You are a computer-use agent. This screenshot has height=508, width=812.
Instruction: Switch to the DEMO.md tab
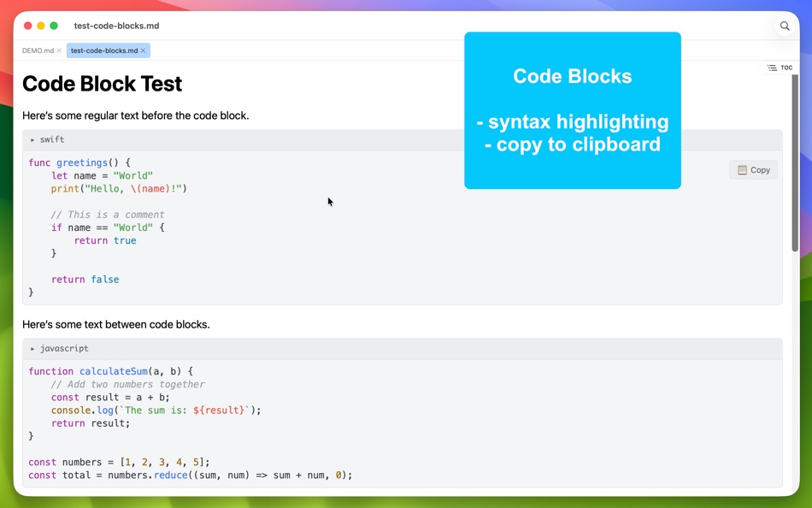(38, 50)
